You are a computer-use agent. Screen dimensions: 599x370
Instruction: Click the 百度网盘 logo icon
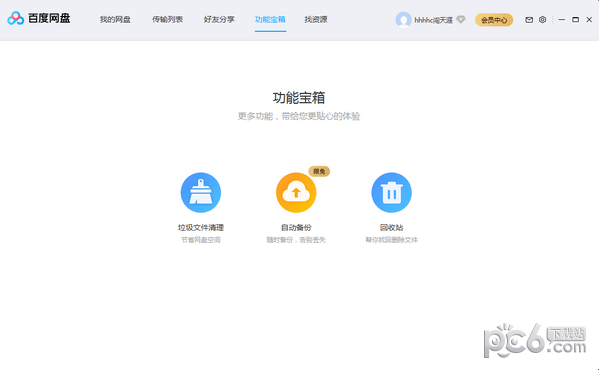tap(16, 18)
